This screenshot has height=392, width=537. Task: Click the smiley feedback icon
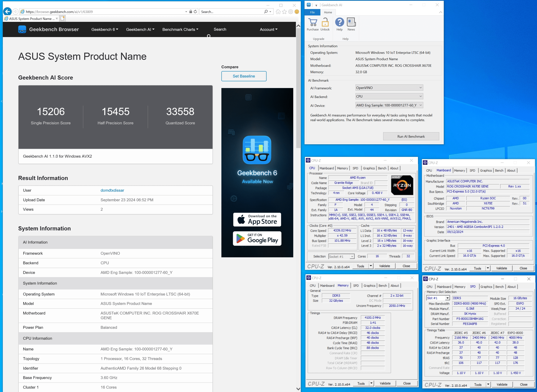[x=297, y=12]
